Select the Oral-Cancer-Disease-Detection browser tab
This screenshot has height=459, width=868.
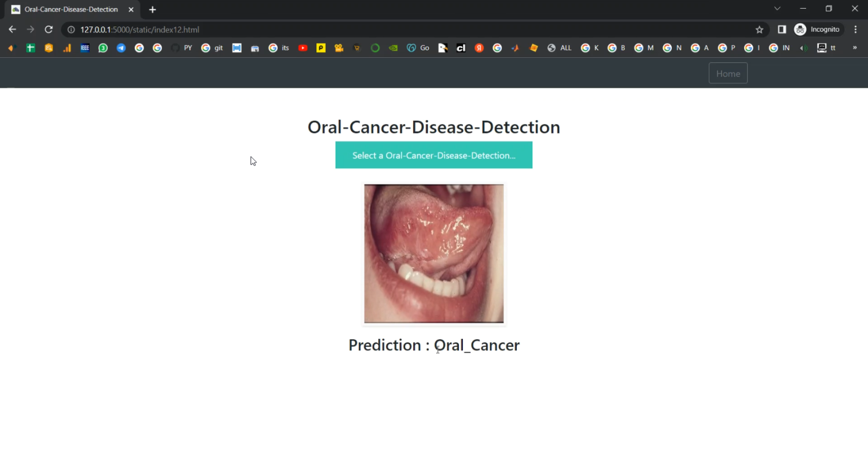click(72, 9)
